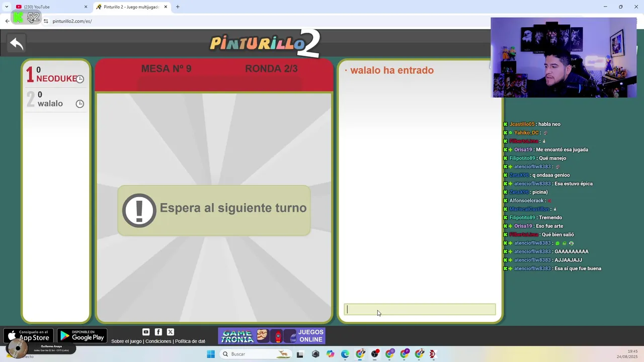The width and height of the screenshot is (644, 362).
Task: Click the clock icon beside NEODUKE
Action: click(79, 79)
